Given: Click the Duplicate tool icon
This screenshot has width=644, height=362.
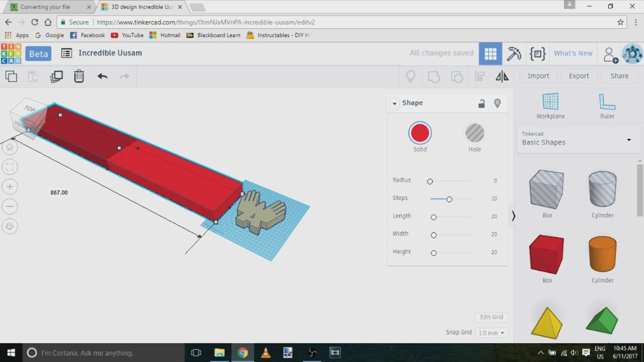Looking at the screenshot, I should coord(56,76).
